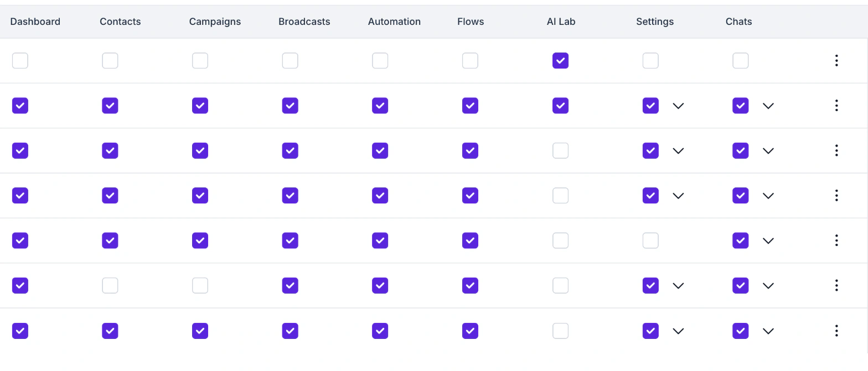
Task: Expand the Chats chevron in the fifth row
Action: click(x=768, y=241)
